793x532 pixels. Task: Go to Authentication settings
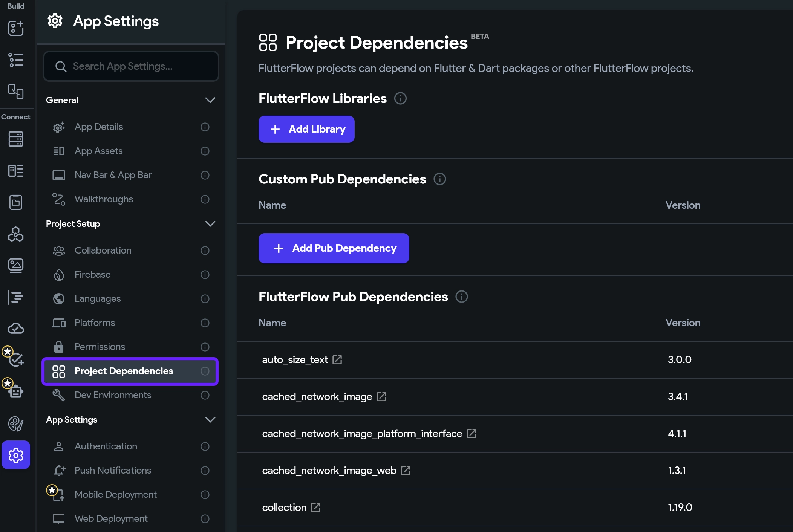coord(106,446)
